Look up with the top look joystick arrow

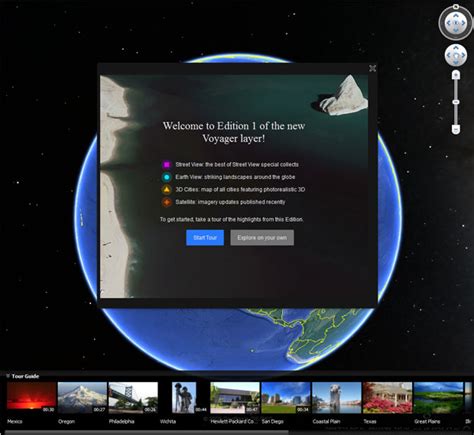pos(456,15)
